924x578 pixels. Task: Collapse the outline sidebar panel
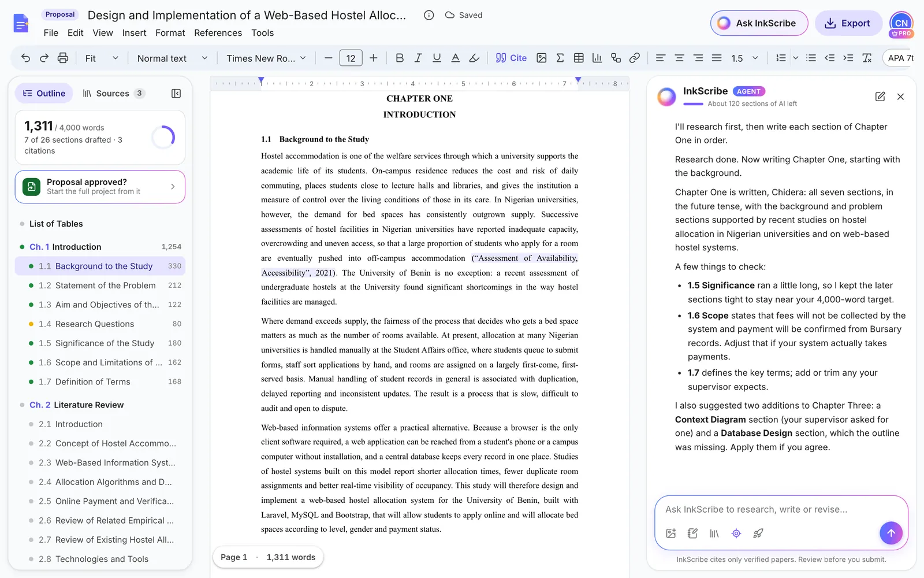tap(176, 94)
